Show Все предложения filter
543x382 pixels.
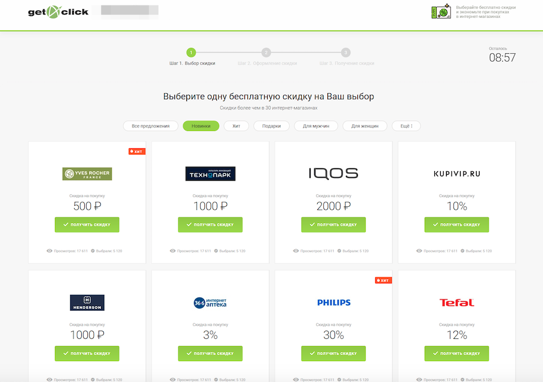pyautogui.click(x=151, y=126)
